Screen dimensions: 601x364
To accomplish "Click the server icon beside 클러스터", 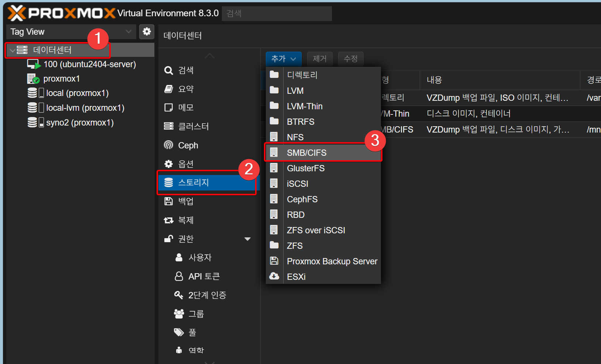I will click(169, 126).
